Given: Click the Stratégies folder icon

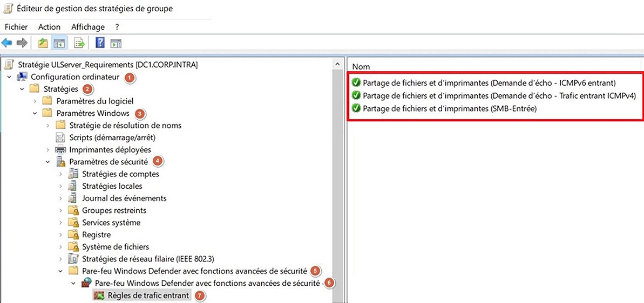Looking at the screenshot, I should click(35, 88).
